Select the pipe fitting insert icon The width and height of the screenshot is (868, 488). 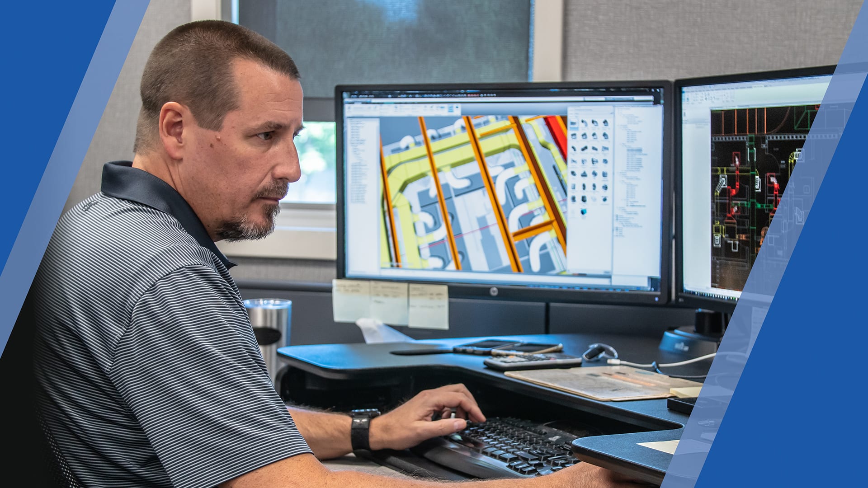pyautogui.click(x=574, y=123)
